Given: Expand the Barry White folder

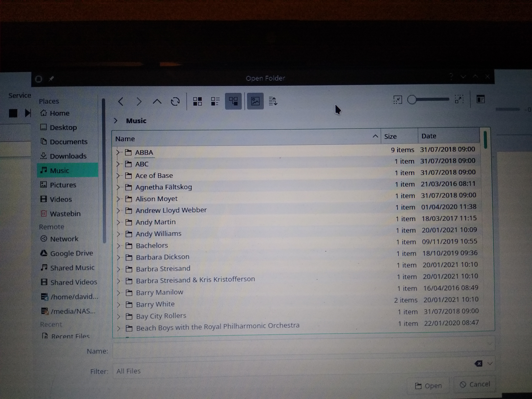Looking at the screenshot, I should (x=119, y=305).
